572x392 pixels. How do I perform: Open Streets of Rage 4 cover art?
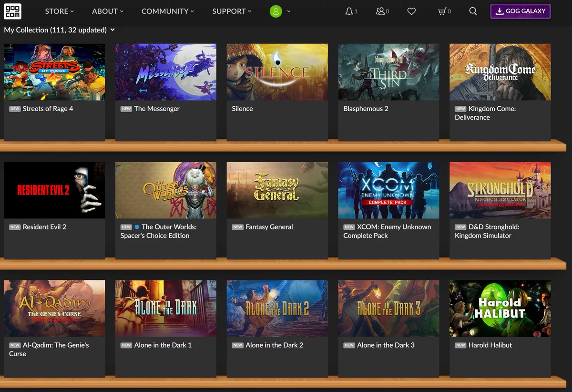[x=54, y=72]
